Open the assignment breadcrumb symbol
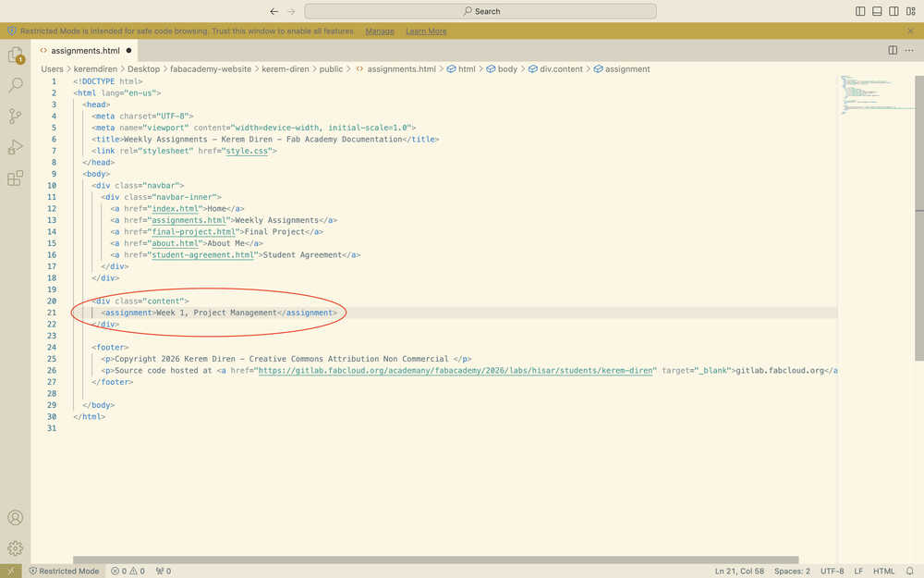924x578 pixels. (622, 69)
